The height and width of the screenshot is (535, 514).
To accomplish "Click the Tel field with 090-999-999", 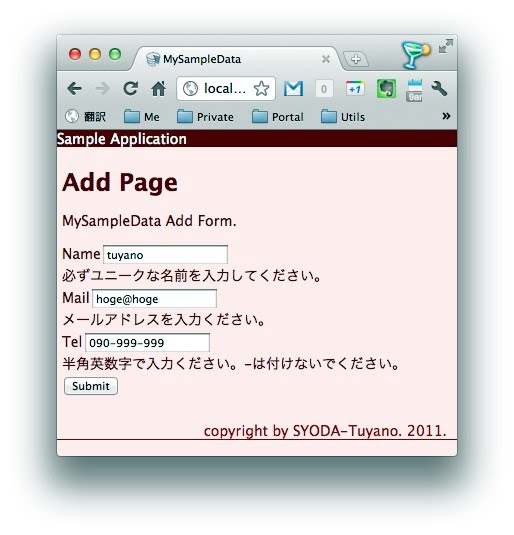I will (147, 343).
